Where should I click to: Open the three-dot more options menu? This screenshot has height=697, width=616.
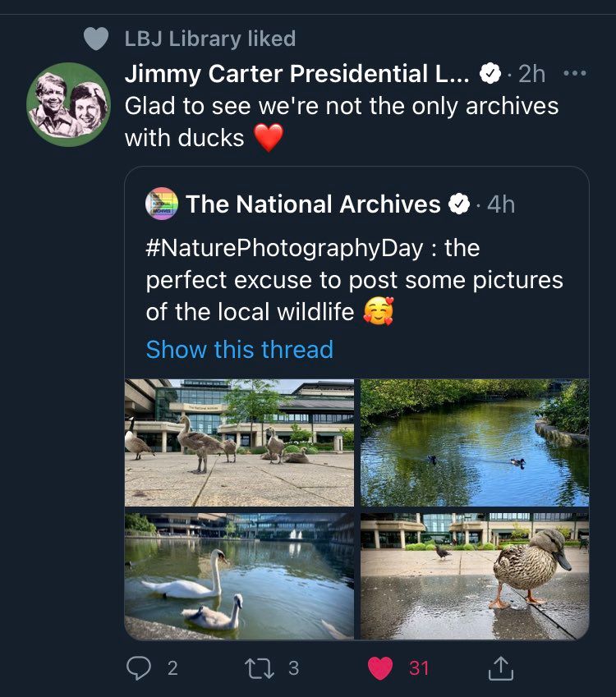(575, 73)
